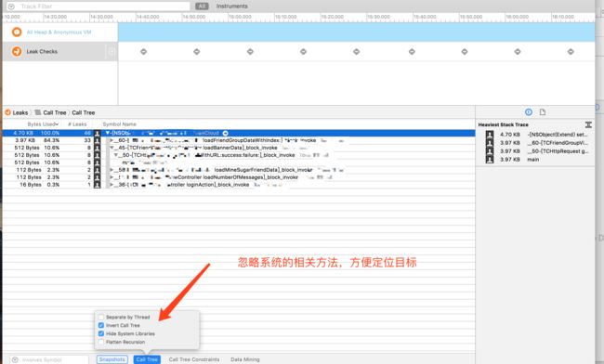The width and height of the screenshot is (604, 364).
Task: Select the All Heap & Anonymous VM track label
Action: 59,32
